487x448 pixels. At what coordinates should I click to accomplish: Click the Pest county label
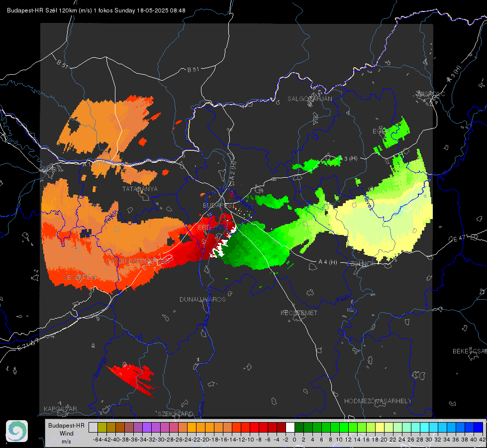click(342, 300)
